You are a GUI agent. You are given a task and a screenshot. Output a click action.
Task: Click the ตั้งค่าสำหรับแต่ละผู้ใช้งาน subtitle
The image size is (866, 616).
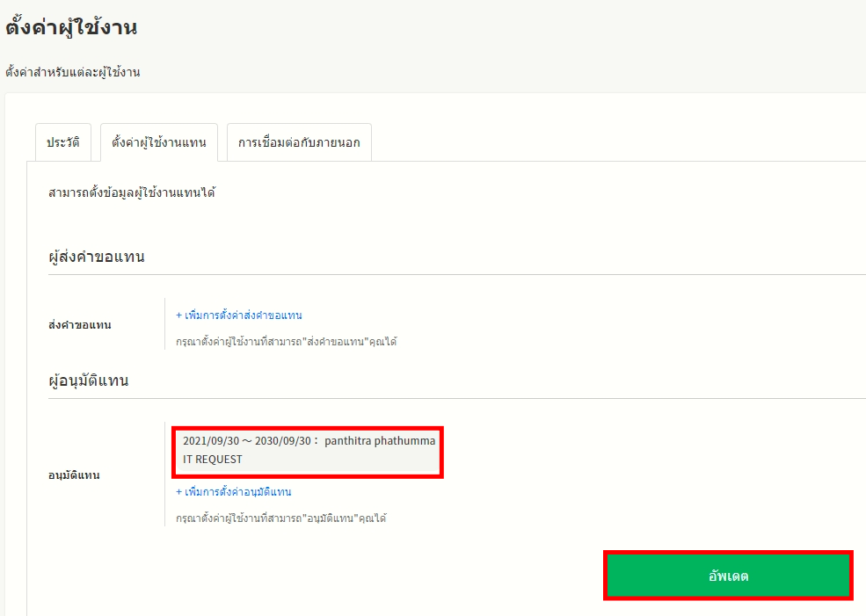73,72
